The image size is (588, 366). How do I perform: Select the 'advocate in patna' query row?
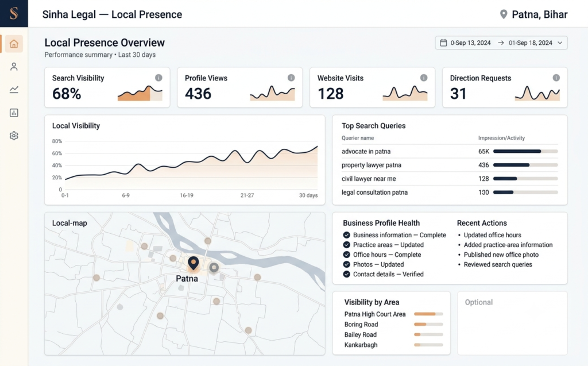pyautogui.click(x=450, y=151)
